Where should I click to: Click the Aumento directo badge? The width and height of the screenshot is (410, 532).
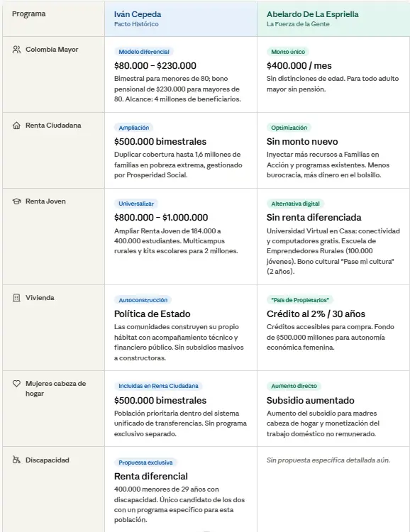[294, 386]
